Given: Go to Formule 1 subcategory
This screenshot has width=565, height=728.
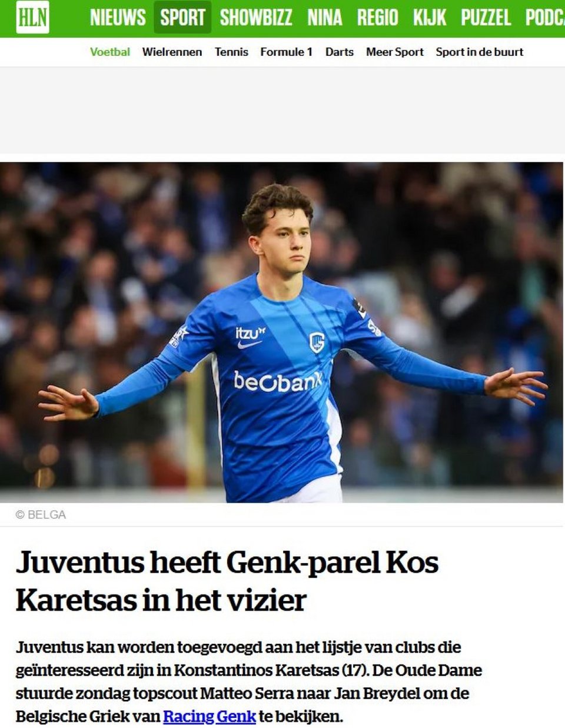Looking at the screenshot, I should click(x=287, y=52).
